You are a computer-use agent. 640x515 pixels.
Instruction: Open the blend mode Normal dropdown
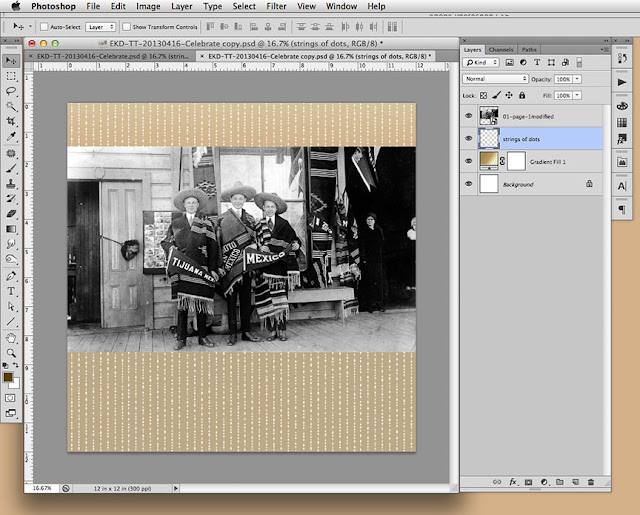coord(496,78)
